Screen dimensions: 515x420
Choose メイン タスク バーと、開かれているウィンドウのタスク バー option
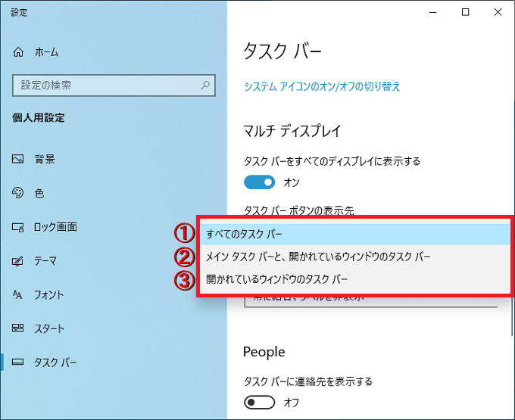pyautogui.click(x=355, y=257)
